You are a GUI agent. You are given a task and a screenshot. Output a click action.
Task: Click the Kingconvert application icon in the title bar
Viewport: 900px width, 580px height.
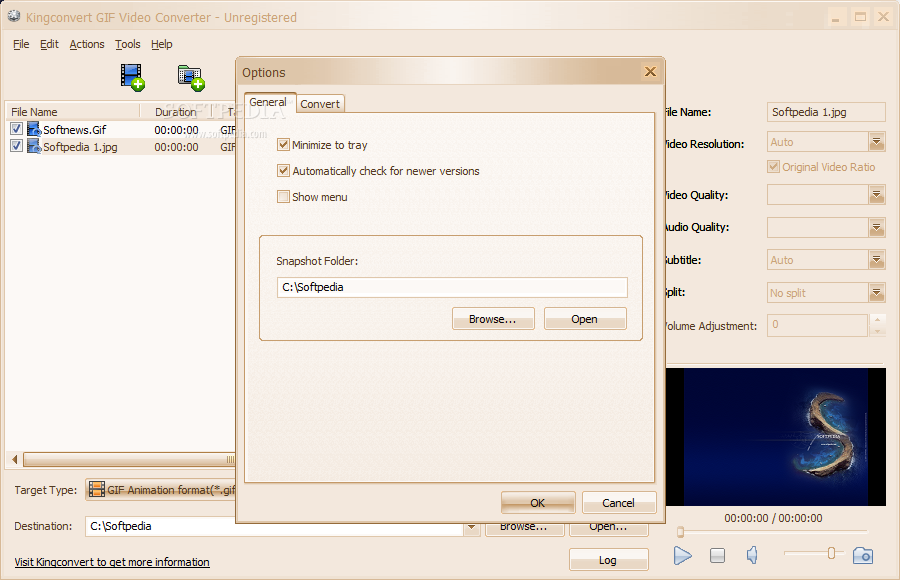(14, 17)
